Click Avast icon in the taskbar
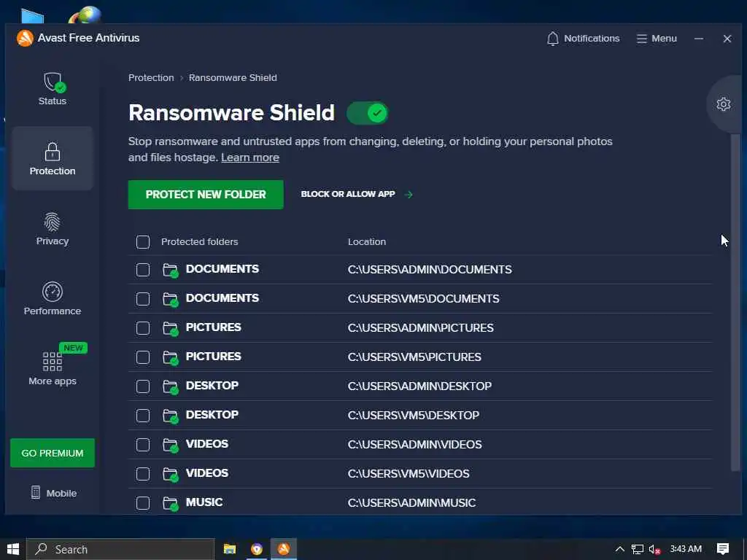Screen dimensions: 747x560 [x=284, y=549]
